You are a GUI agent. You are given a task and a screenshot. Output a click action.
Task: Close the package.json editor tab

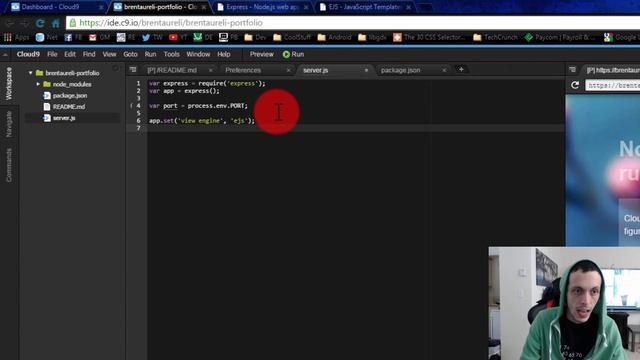[x=444, y=70]
